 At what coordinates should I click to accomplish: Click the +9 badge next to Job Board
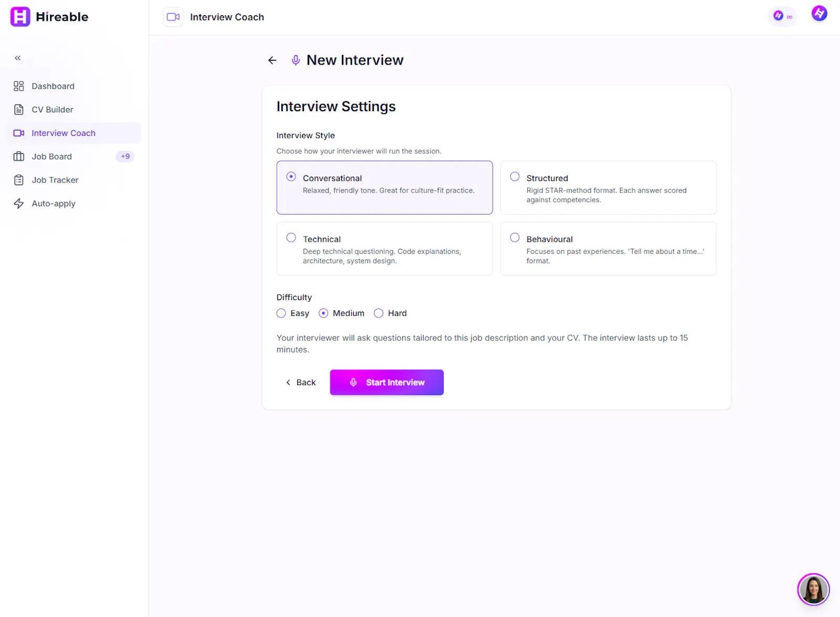(x=125, y=156)
